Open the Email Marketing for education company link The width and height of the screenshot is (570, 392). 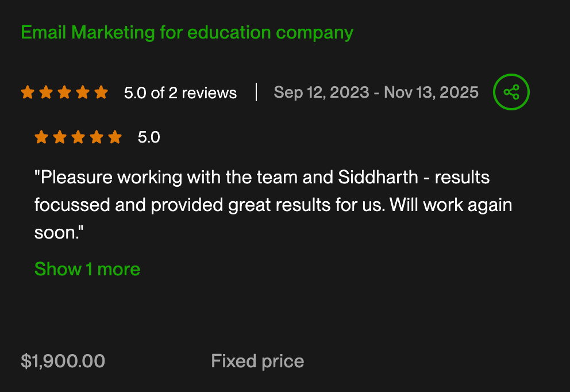[x=187, y=33]
